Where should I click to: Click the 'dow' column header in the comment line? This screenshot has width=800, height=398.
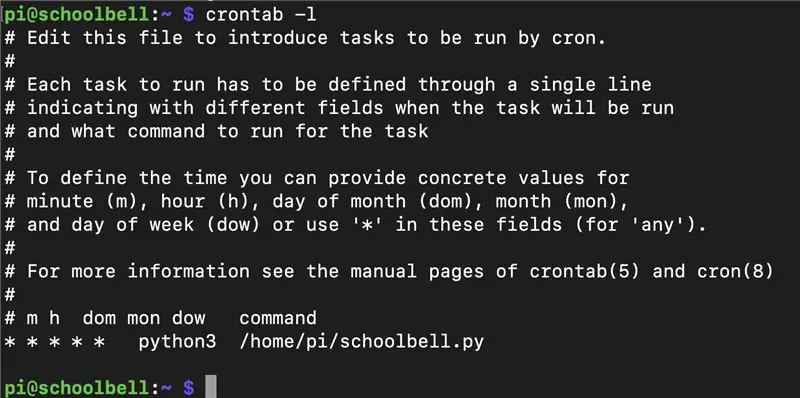188,318
